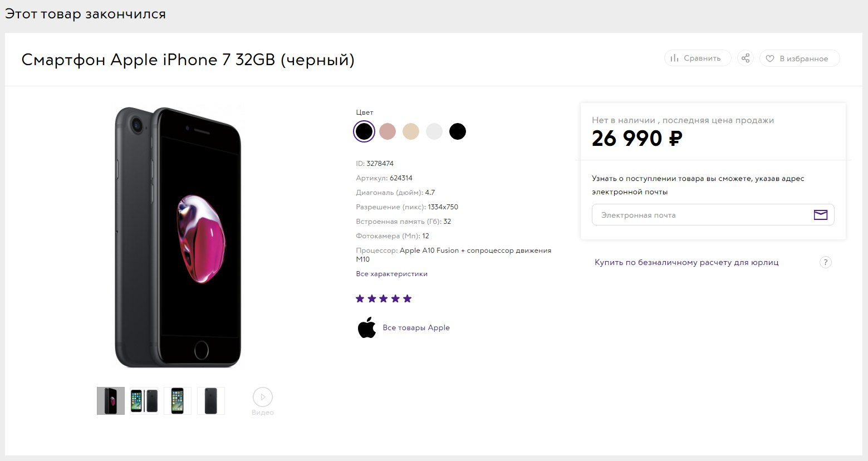Select the second thumbnail with two phones

(x=144, y=401)
